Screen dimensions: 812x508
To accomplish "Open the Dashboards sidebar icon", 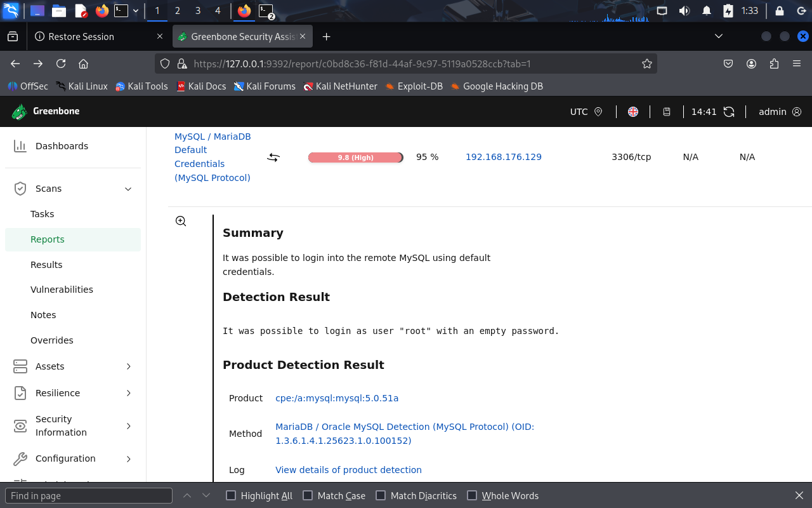I will (x=19, y=145).
